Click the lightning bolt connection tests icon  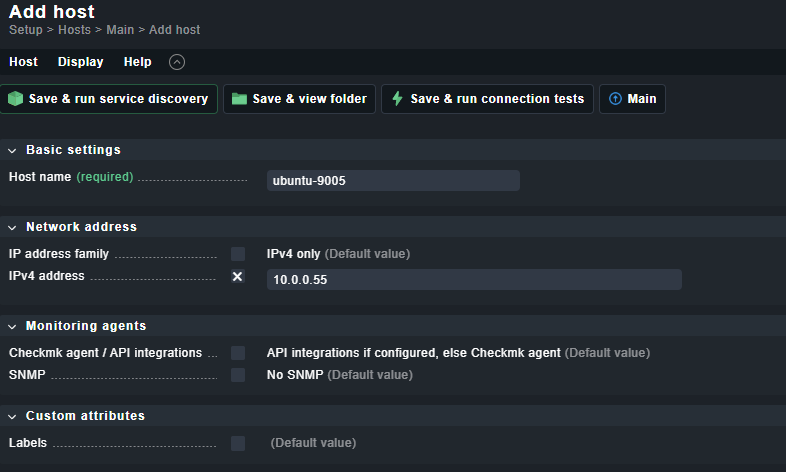397,99
